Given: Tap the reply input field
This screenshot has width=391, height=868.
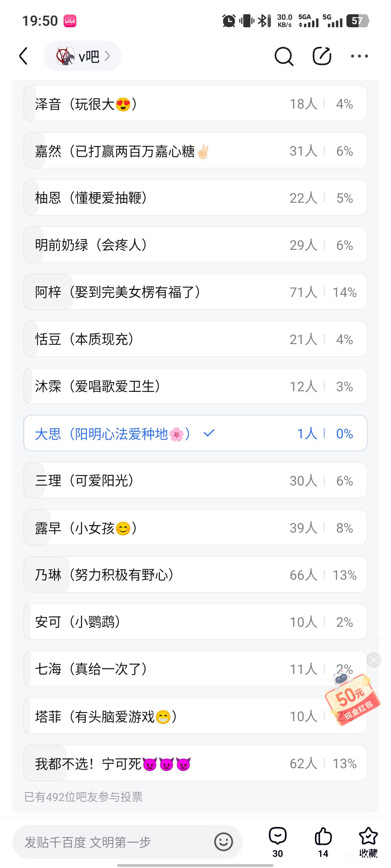Looking at the screenshot, I should pyautogui.click(x=115, y=842).
